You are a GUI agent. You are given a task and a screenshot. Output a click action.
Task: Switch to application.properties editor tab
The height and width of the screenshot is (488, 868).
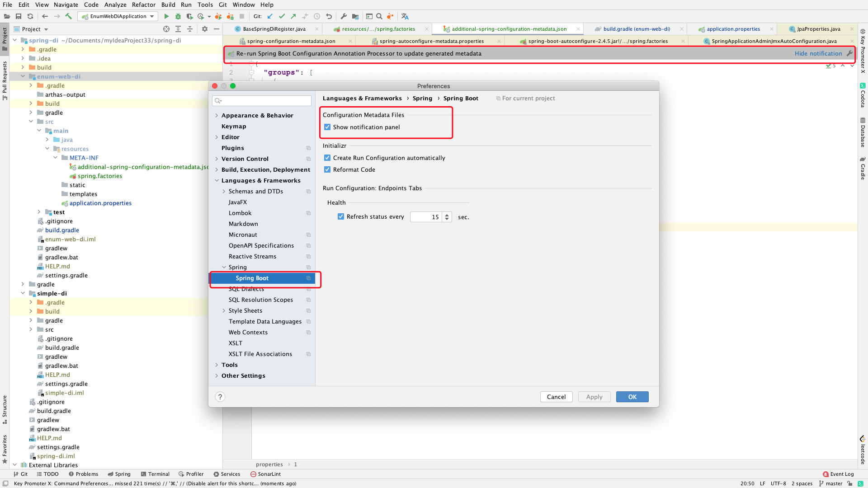(x=733, y=29)
